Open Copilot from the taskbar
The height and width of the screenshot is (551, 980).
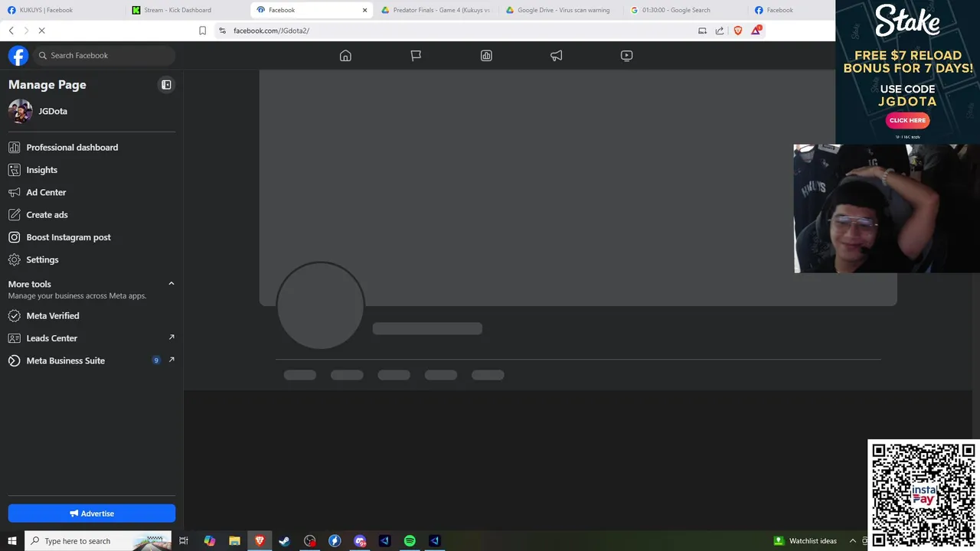point(209,541)
